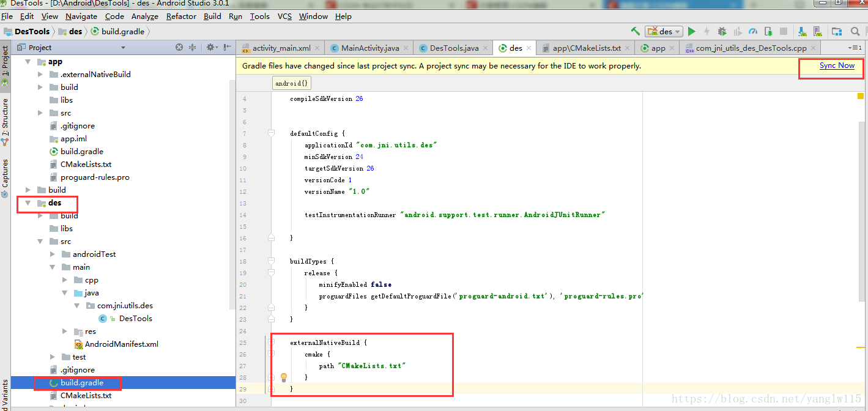Open the 7: Structure tool window
868x411 pixels.
(5, 121)
